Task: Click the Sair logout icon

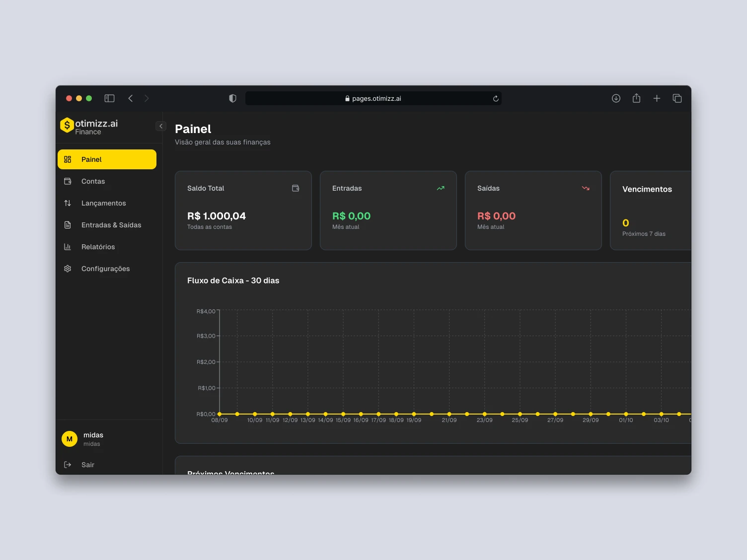Action: point(68,465)
